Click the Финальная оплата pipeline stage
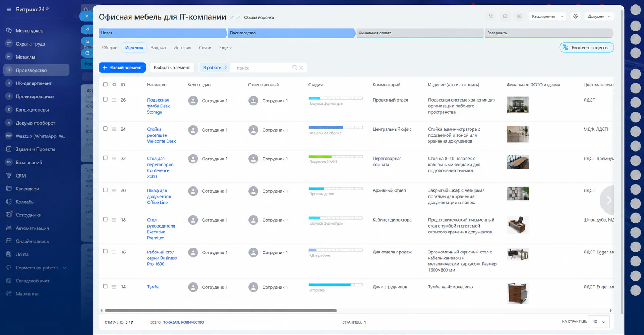The height and width of the screenshot is (335, 644). coord(420,33)
